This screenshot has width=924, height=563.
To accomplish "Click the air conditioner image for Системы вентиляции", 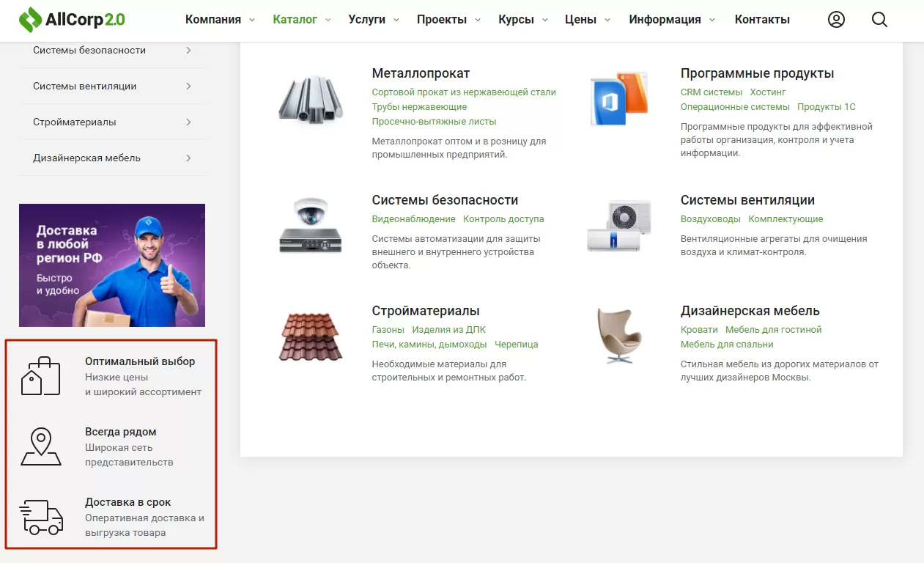I will [619, 225].
